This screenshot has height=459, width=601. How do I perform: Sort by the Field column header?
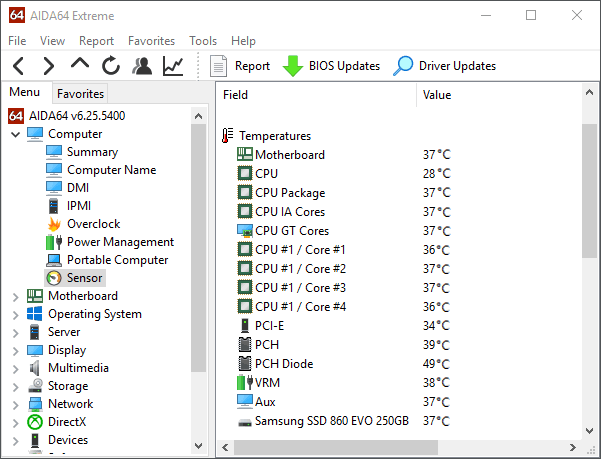click(x=316, y=95)
